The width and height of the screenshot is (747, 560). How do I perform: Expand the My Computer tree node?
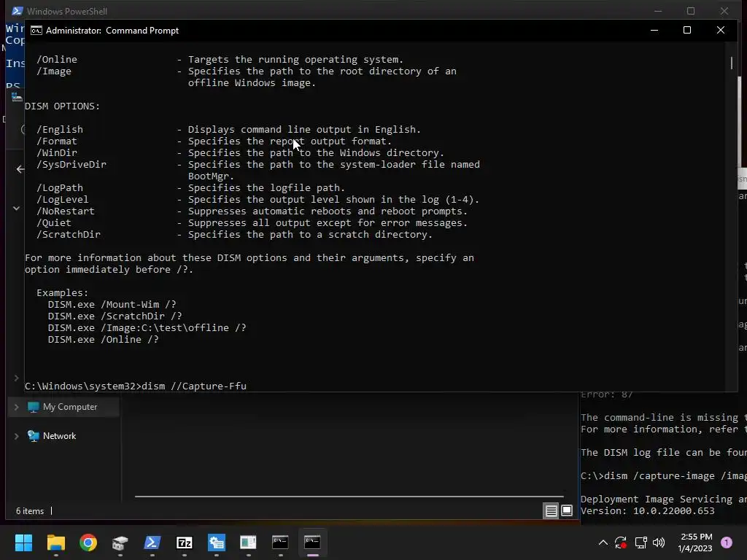16,407
